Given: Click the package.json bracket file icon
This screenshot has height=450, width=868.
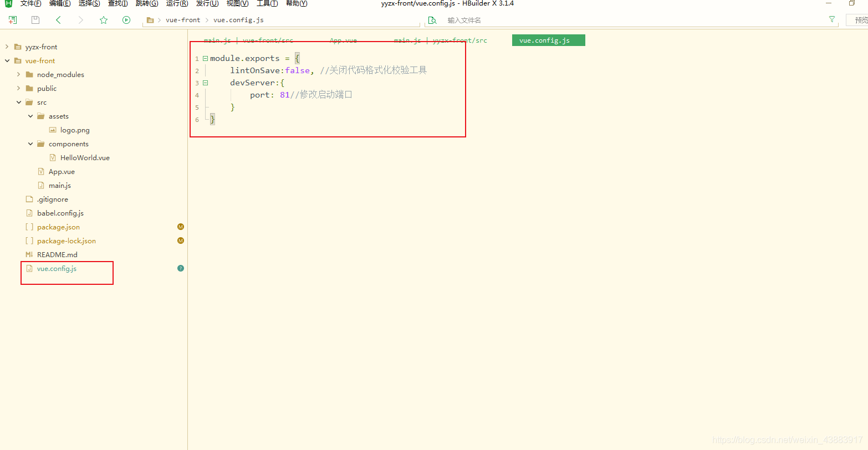Looking at the screenshot, I should (29, 227).
